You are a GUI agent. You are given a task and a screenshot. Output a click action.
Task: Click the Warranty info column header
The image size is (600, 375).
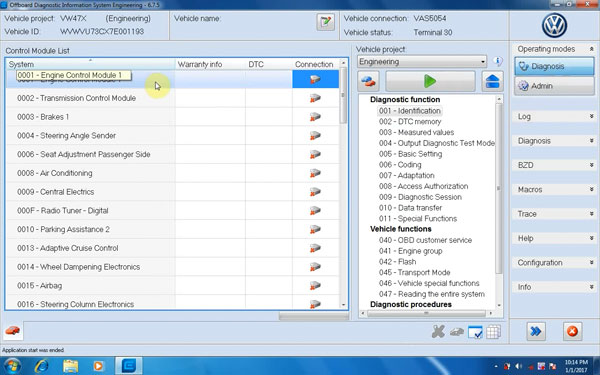210,64
